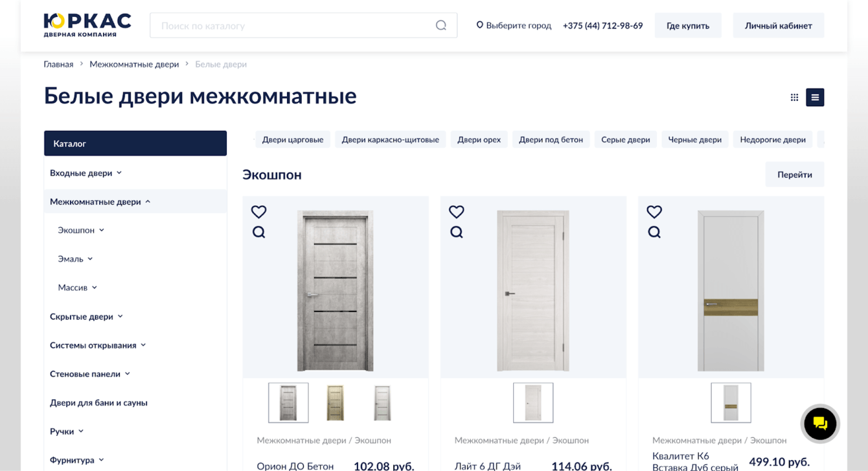Select the Серые двери filter tag

626,139
